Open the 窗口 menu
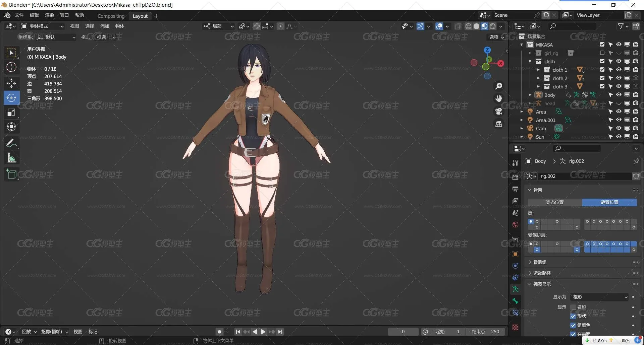This screenshot has height=345, width=644. tap(64, 15)
